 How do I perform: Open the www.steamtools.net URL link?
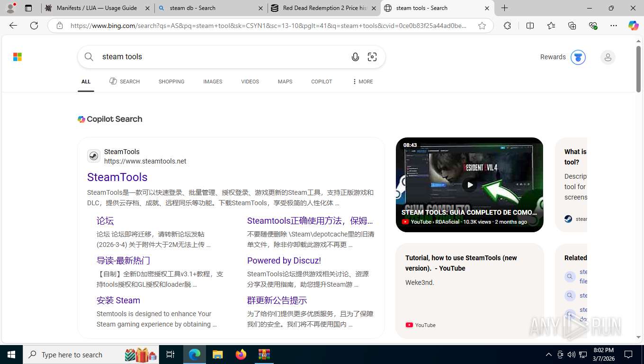click(x=145, y=161)
